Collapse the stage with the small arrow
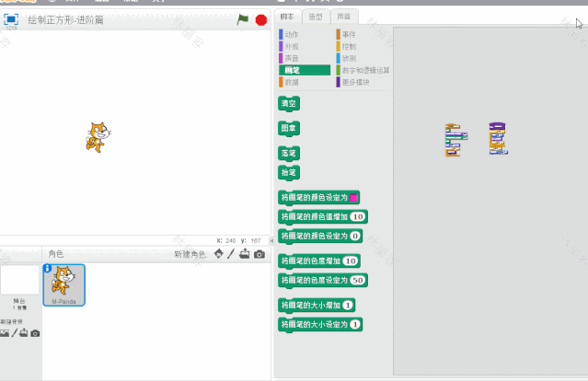The image size is (588, 381). pyautogui.click(x=271, y=239)
